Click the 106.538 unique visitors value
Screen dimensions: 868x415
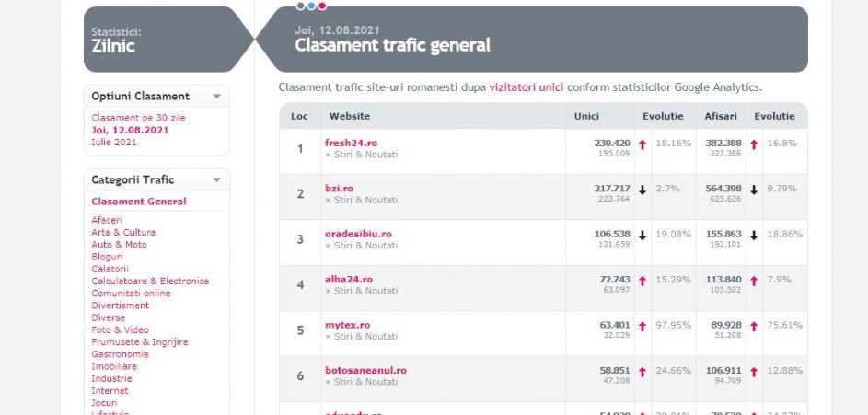(x=612, y=234)
